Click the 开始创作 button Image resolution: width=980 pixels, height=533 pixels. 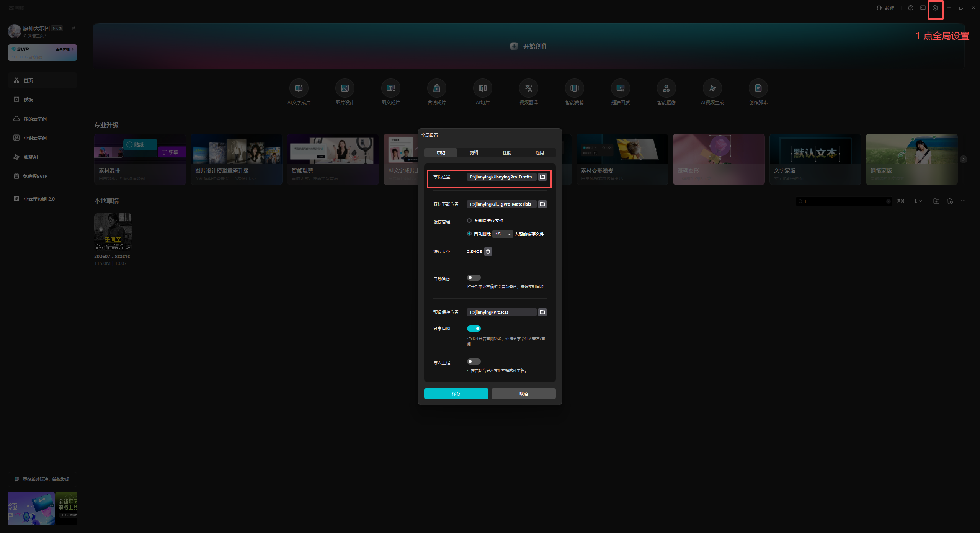(529, 46)
